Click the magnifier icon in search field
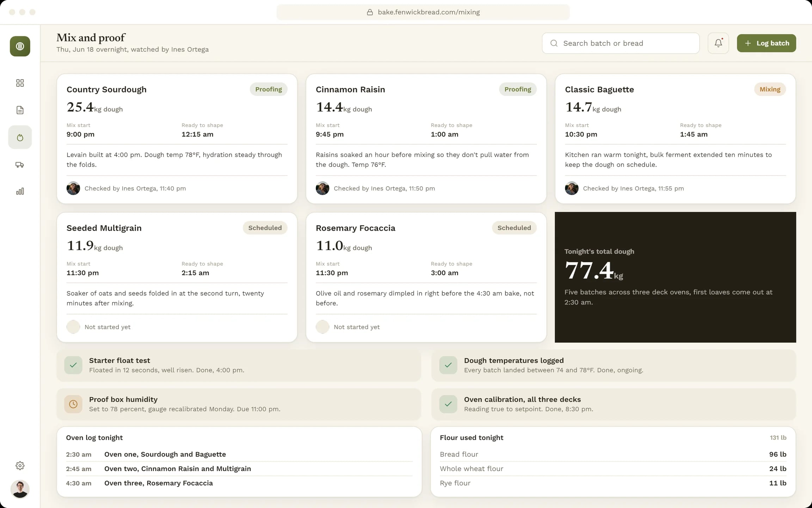Image resolution: width=812 pixels, height=508 pixels. (554, 43)
